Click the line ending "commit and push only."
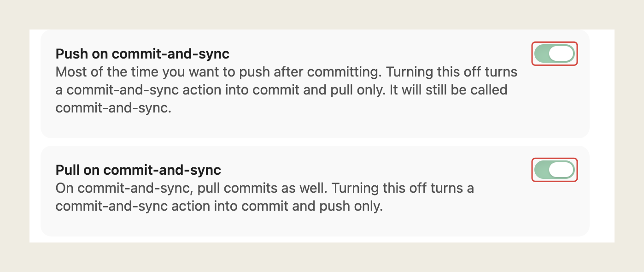The width and height of the screenshot is (644, 272). point(219,206)
